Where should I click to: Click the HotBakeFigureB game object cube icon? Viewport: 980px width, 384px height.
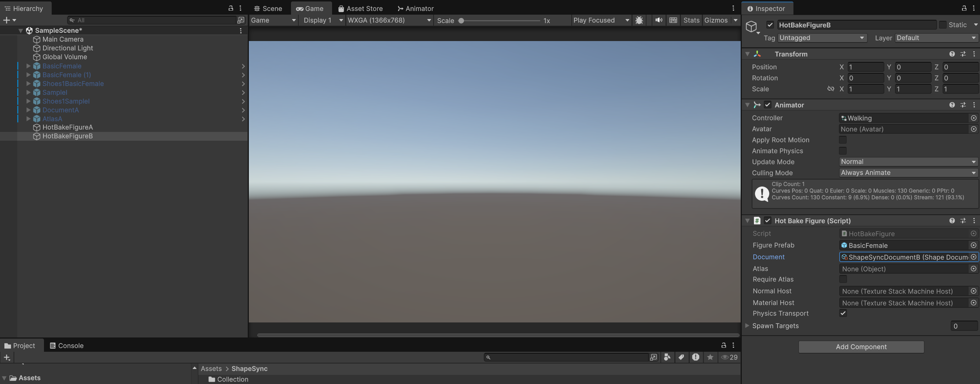[x=751, y=27]
